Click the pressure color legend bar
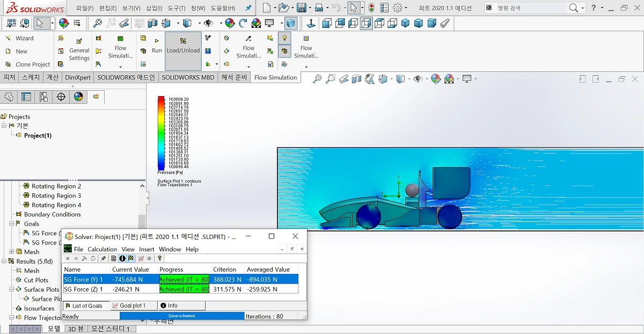 161,133
